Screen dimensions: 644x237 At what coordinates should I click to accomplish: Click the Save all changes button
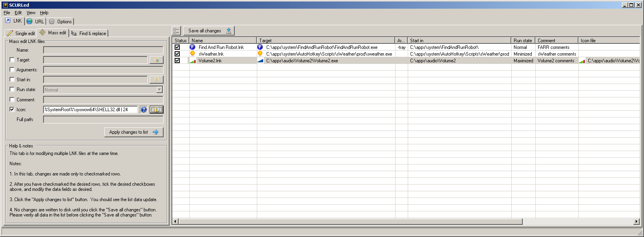(209, 31)
